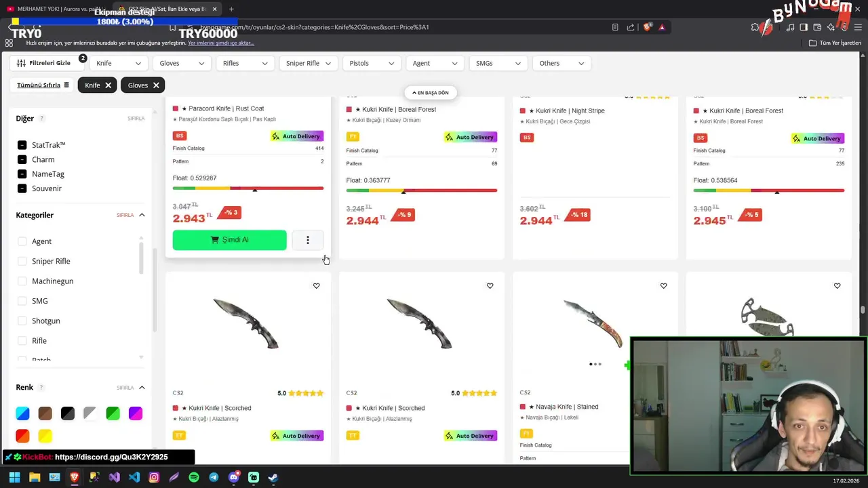Select the blue color swatch

point(22,413)
